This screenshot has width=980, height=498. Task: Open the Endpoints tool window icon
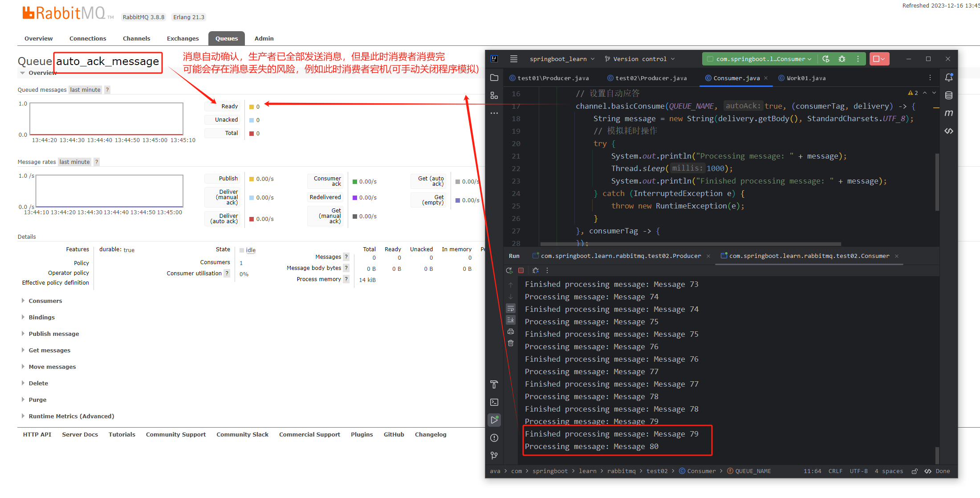click(949, 131)
